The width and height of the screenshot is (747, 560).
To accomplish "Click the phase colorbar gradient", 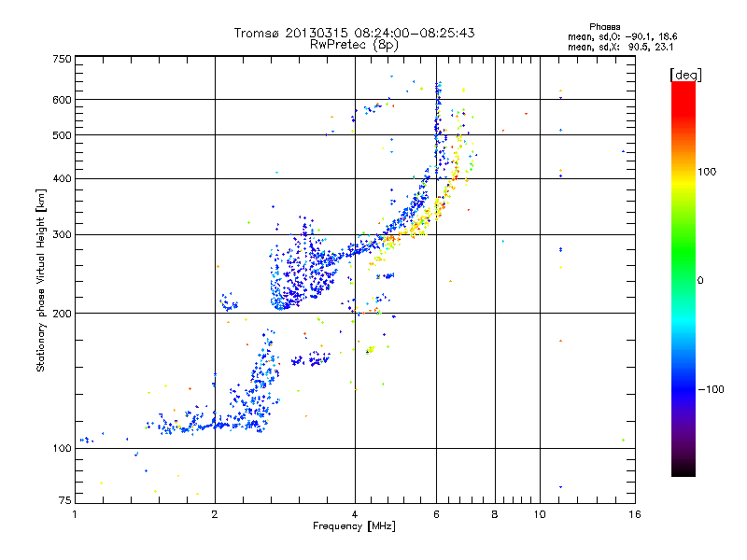I will coord(684,278).
